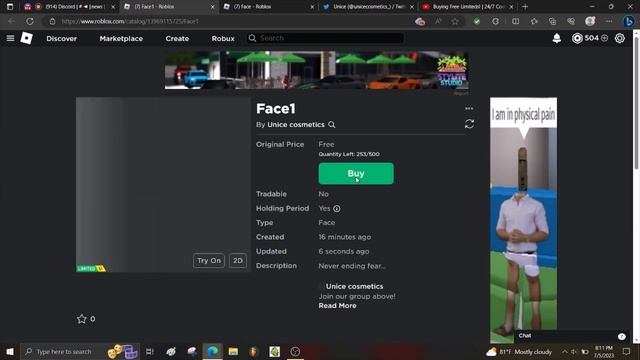Image resolution: width=640 pixels, height=360 pixels.
Task: Switch to the Discord browser tab
Action: 69,7
